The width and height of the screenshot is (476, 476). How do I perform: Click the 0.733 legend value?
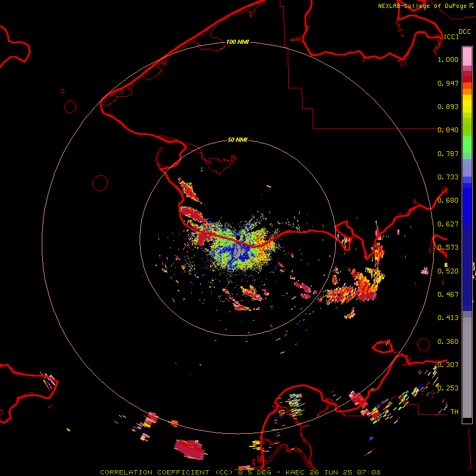[448, 177]
